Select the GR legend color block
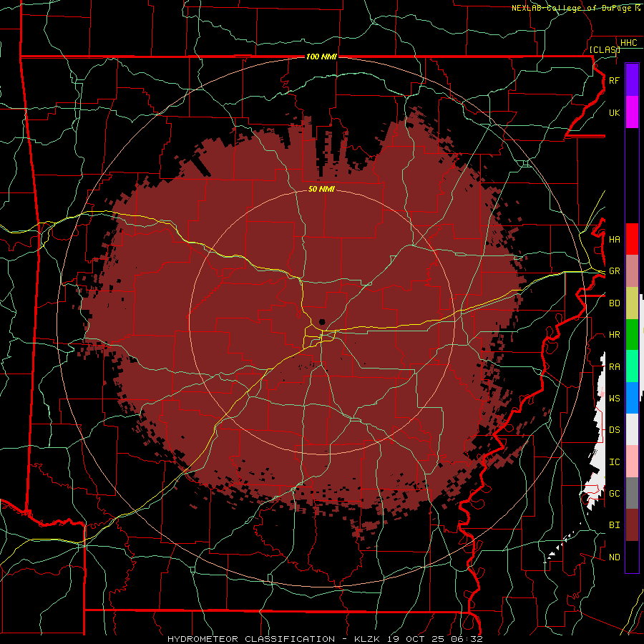The height and width of the screenshot is (644, 644). pos(632,270)
